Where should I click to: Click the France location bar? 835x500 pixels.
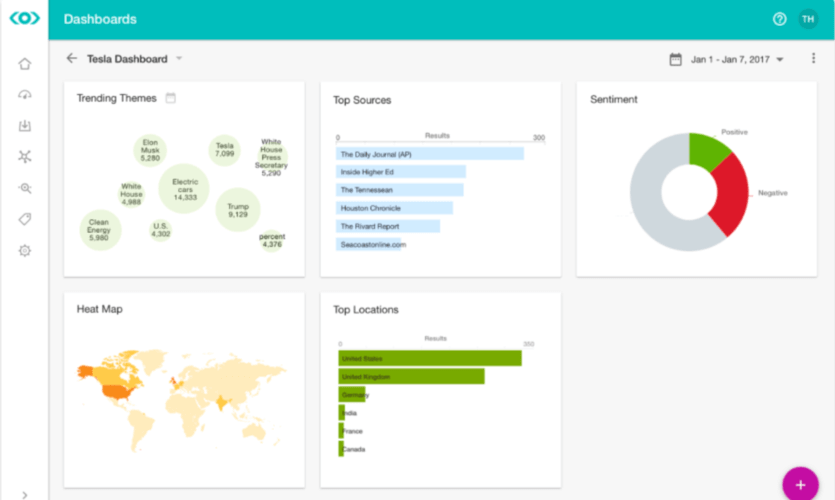pyautogui.click(x=341, y=431)
